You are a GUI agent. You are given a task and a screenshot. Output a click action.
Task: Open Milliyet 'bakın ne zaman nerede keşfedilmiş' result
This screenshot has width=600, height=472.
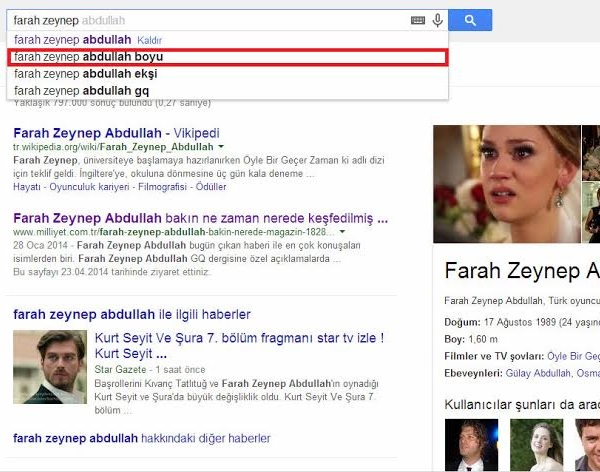click(x=192, y=216)
